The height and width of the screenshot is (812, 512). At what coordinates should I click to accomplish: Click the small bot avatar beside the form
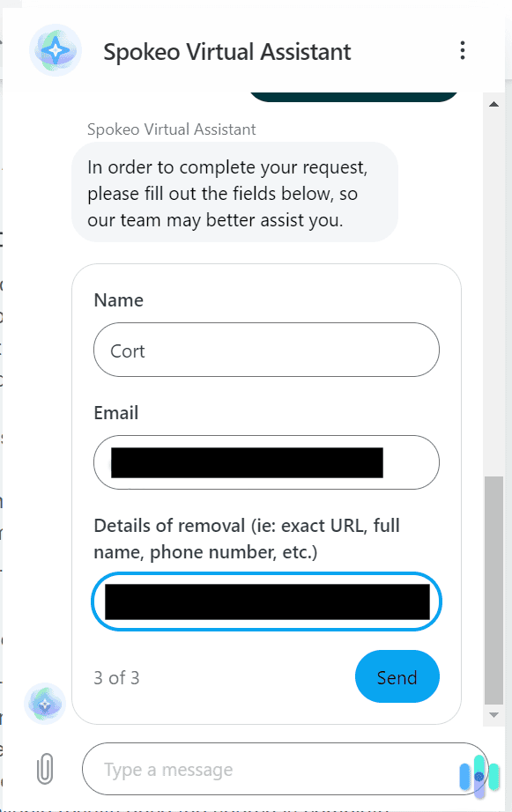(x=44, y=703)
